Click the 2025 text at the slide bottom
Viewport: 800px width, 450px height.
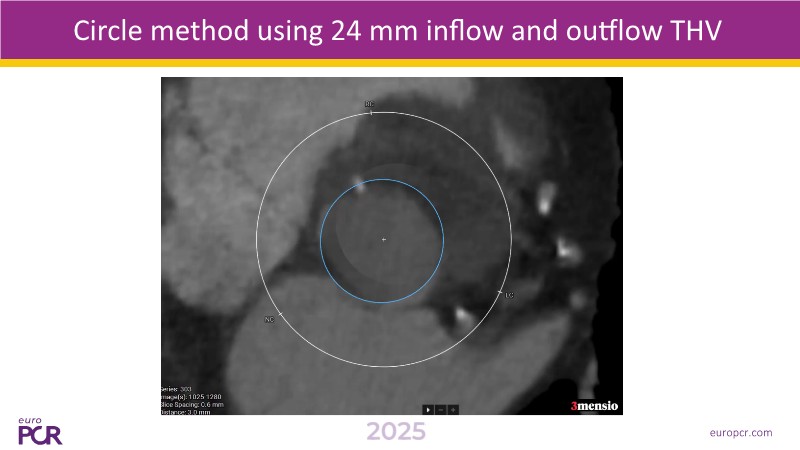pyautogui.click(x=395, y=432)
